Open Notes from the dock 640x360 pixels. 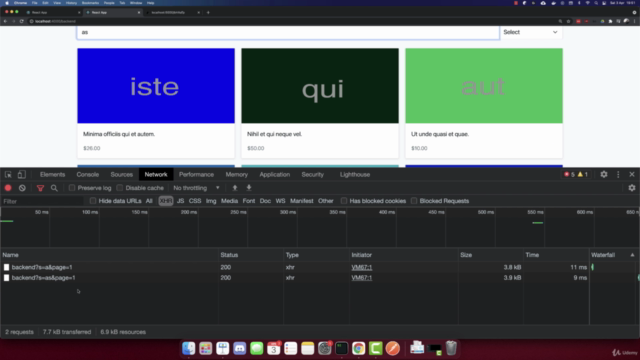307,348
